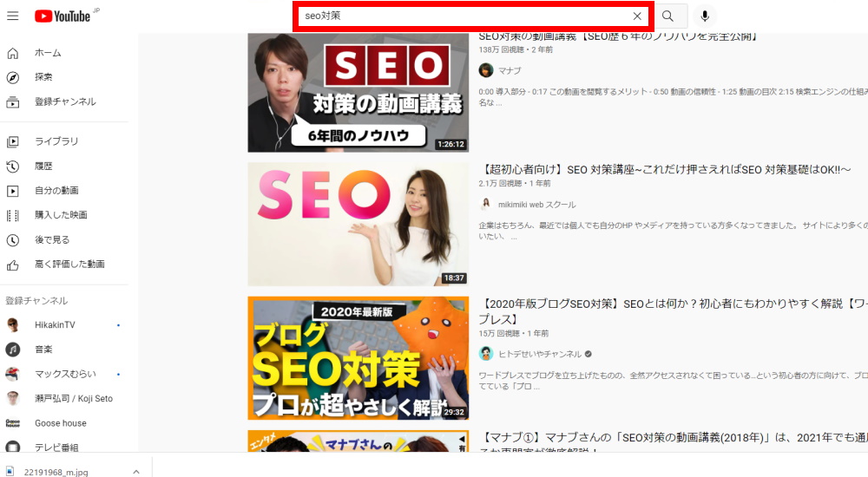Open the マナブ channel name
Image resolution: width=868 pixels, height=477 pixels.
510,71
